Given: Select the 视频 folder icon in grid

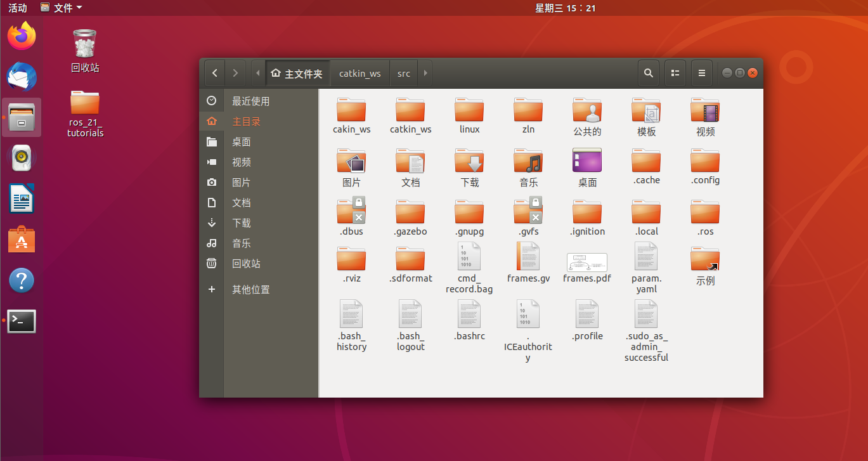Looking at the screenshot, I should click(705, 110).
